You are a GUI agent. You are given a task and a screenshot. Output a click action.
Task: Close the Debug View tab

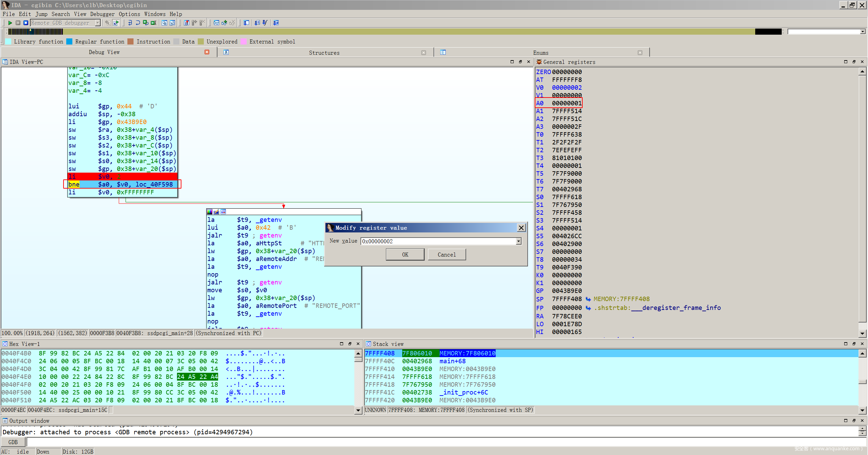pyautogui.click(x=207, y=52)
